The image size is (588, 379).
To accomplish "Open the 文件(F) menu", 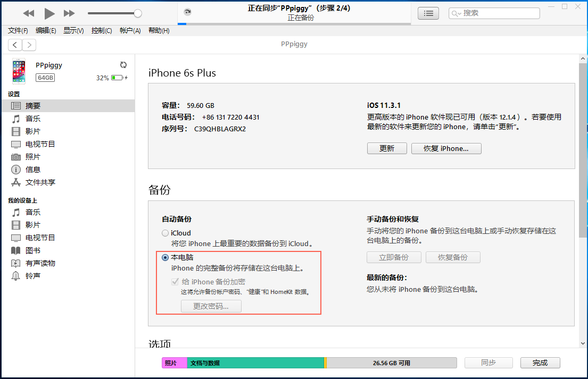I will pyautogui.click(x=18, y=31).
